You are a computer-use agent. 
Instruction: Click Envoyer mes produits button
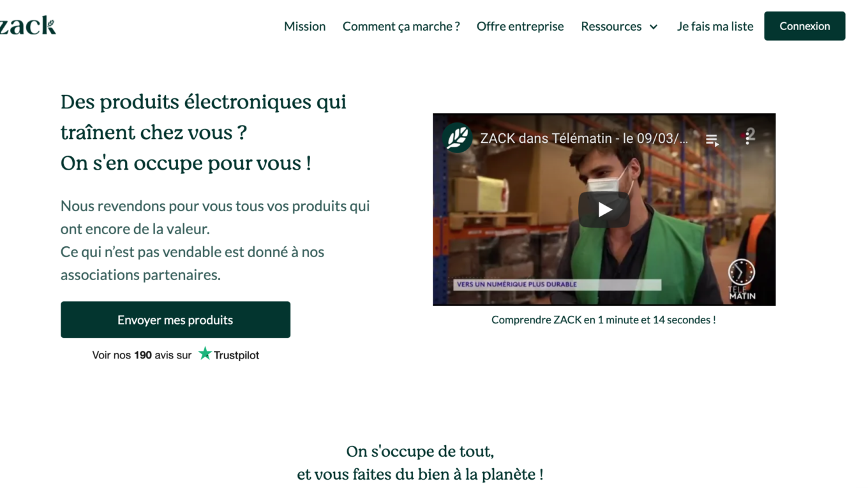[176, 320]
